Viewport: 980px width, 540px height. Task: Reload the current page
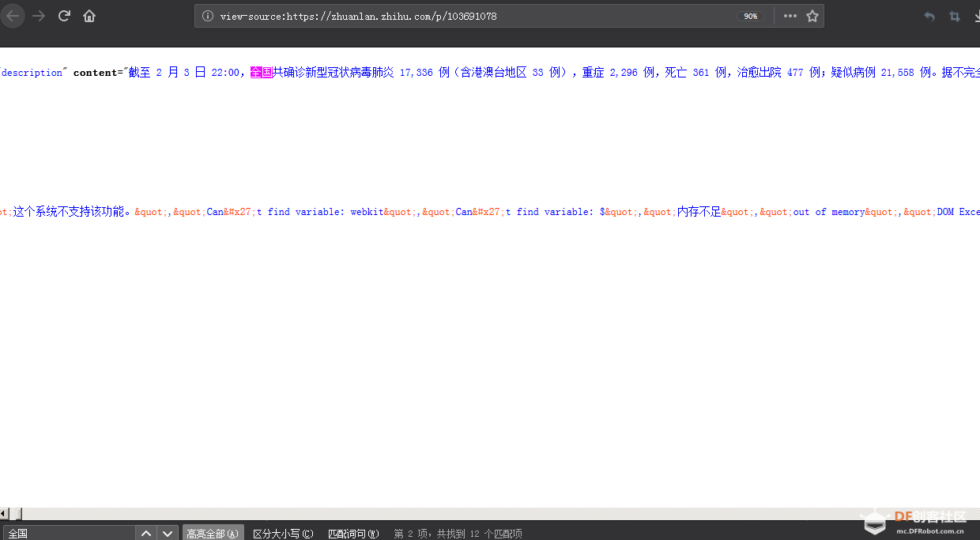65,16
